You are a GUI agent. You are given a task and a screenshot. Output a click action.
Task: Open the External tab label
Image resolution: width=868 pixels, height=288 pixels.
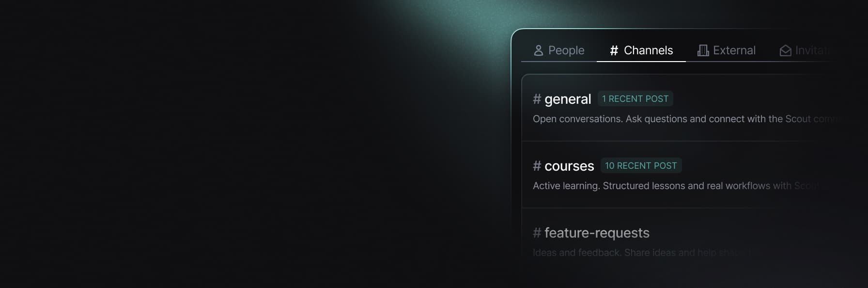[734, 50]
